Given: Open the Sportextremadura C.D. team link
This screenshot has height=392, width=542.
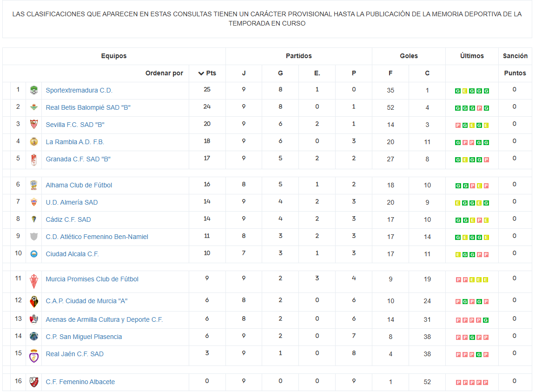Looking at the screenshot, I should [79, 90].
